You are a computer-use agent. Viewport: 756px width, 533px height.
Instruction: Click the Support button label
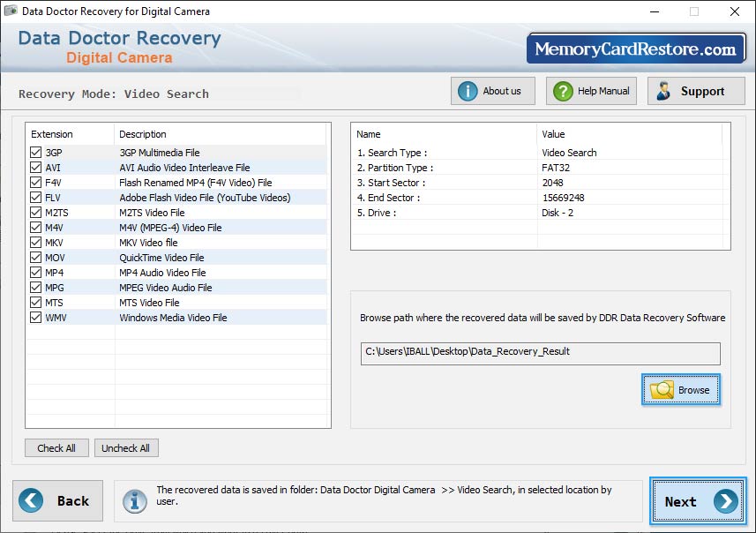(702, 91)
